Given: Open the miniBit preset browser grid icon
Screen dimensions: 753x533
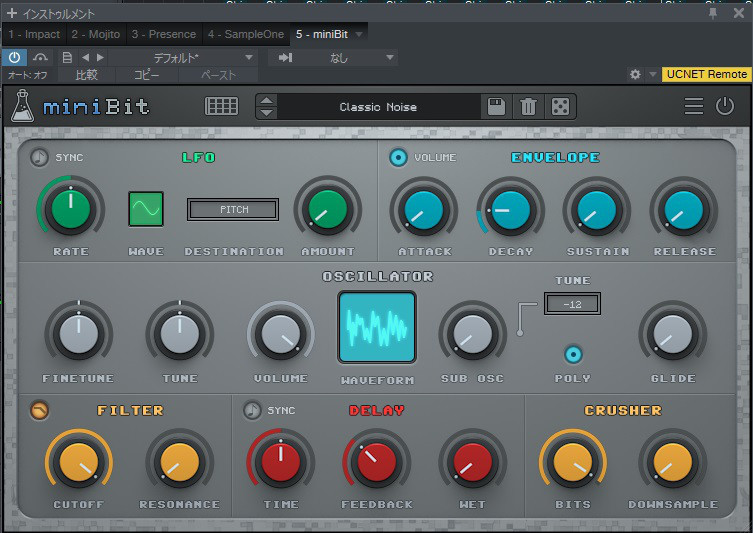Looking at the screenshot, I should [x=221, y=106].
